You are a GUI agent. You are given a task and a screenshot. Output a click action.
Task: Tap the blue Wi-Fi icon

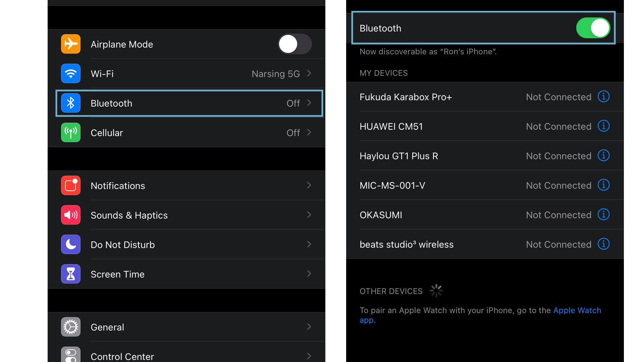(x=71, y=73)
